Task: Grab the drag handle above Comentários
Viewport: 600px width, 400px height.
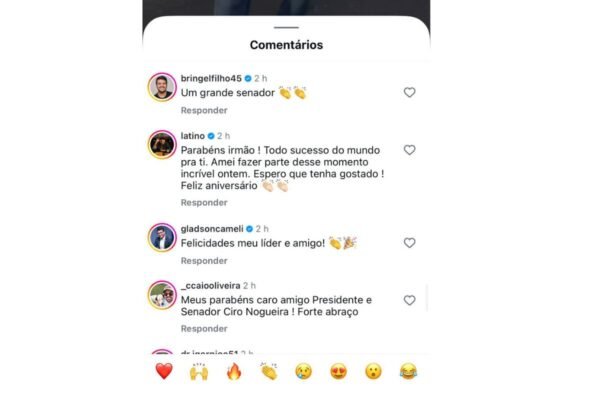Action: click(286, 27)
